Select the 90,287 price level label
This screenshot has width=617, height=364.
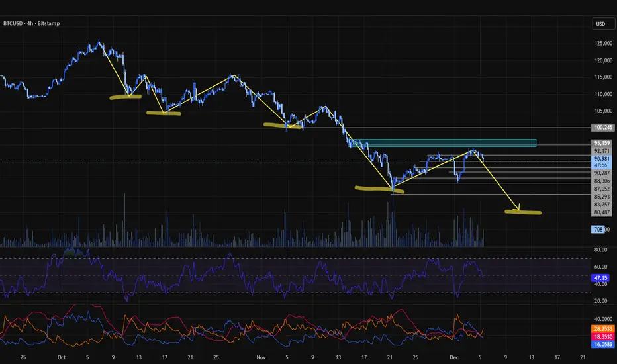602,173
